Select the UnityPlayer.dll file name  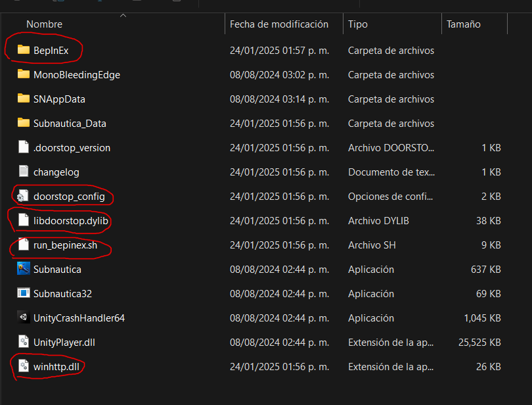[x=64, y=343]
